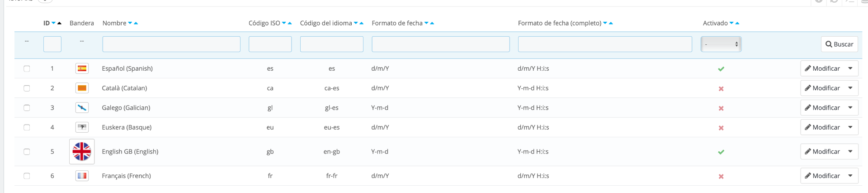Enable the Català language status icon
The width and height of the screenshot is (868, 193).
click(x=721, y=89)
